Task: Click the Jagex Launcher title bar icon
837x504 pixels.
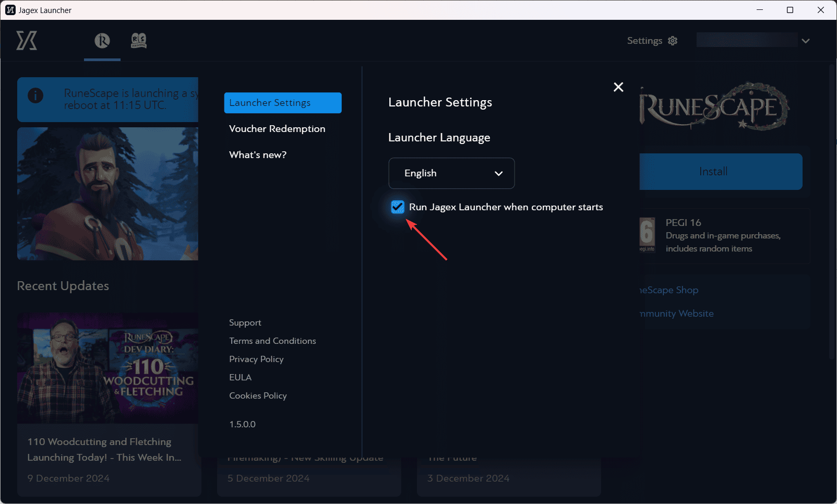Action: coord(10,10)
